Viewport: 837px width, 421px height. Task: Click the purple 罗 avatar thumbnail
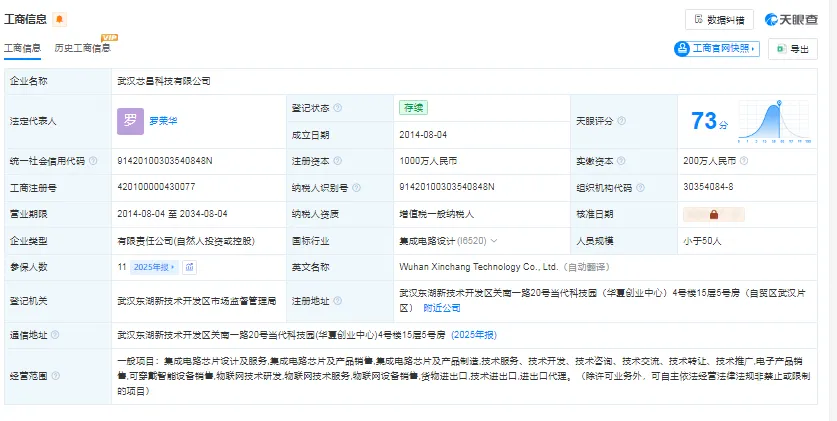click(x=130, y=121)
